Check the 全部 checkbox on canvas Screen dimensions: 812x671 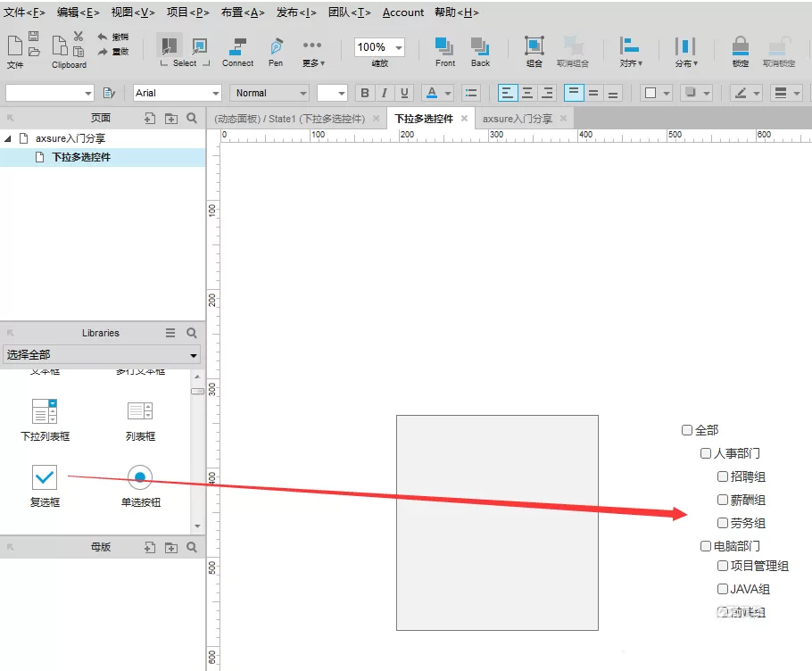pos(687,430)
